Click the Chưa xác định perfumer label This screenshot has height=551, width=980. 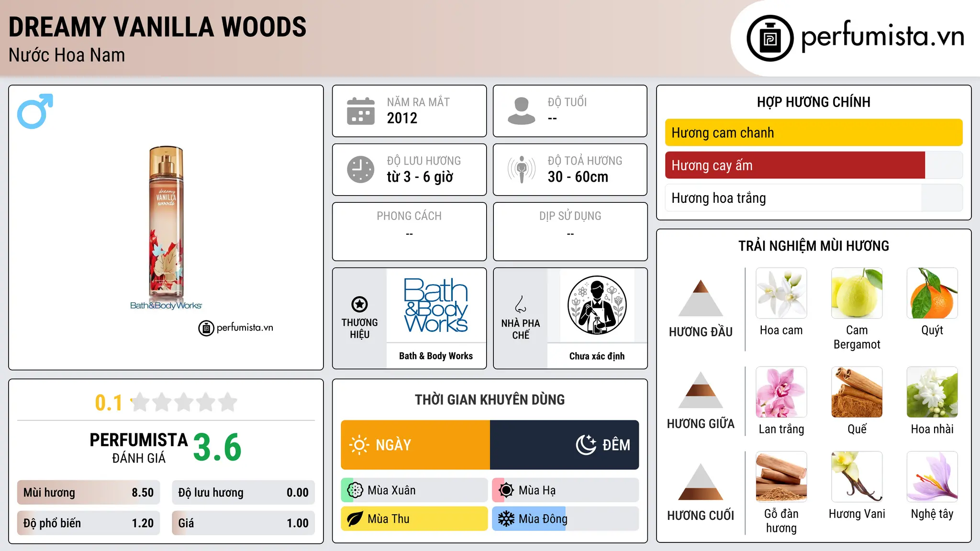click(597, 356)
